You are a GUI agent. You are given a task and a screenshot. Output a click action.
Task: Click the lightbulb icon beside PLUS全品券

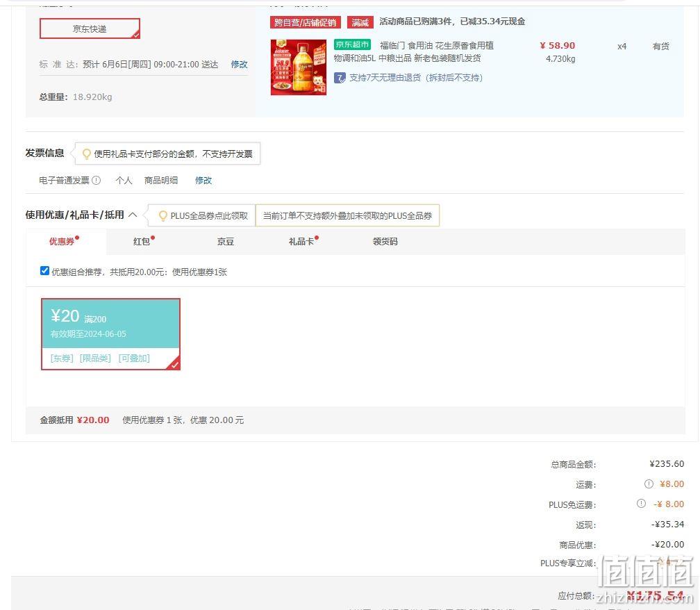pyautogui.click(x=163, y=215)
